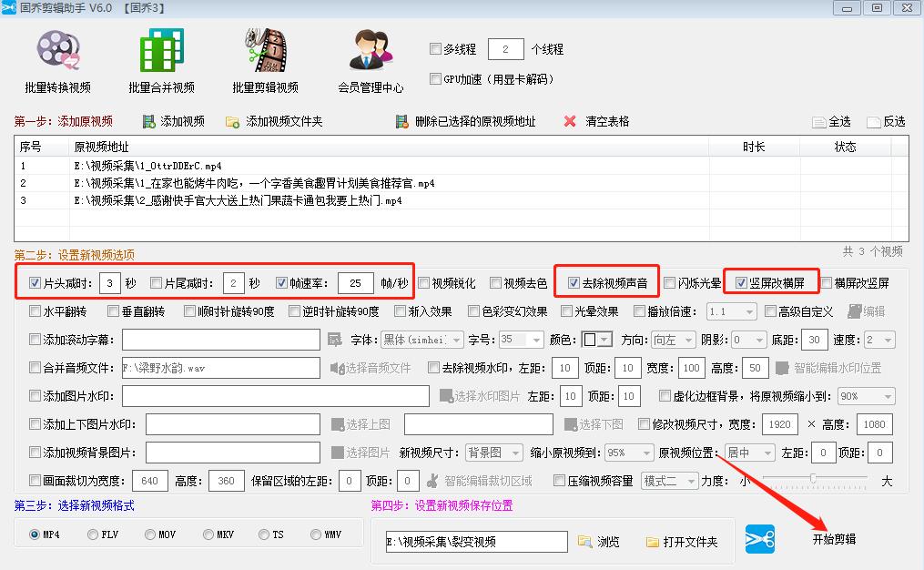This screenshot has width=924, height=570.
Task: Click the 添加视频 add video icon
Action: 148,121
